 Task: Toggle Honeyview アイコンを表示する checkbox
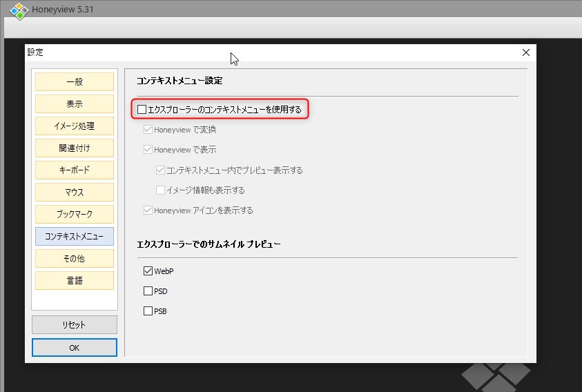coord(148,210)
